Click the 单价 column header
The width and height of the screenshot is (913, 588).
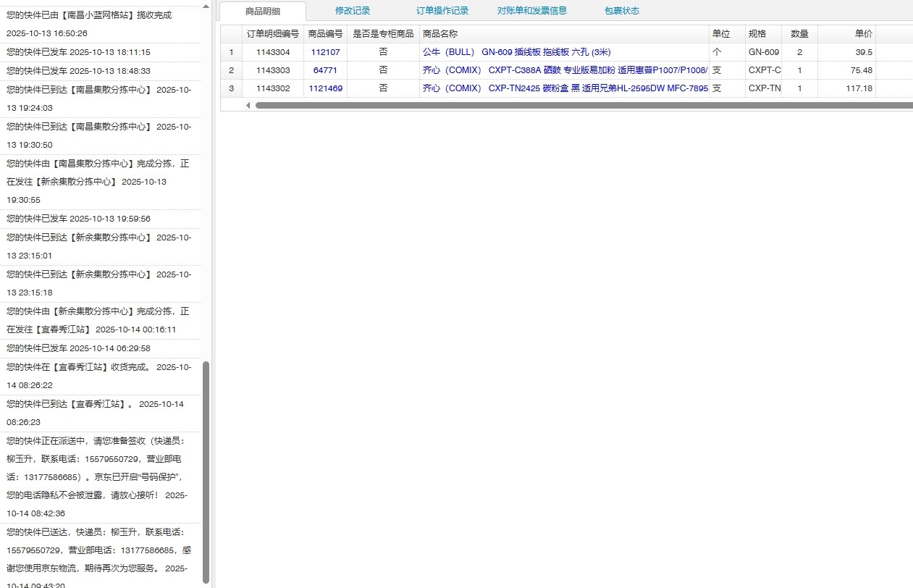(x=863, y=34)
